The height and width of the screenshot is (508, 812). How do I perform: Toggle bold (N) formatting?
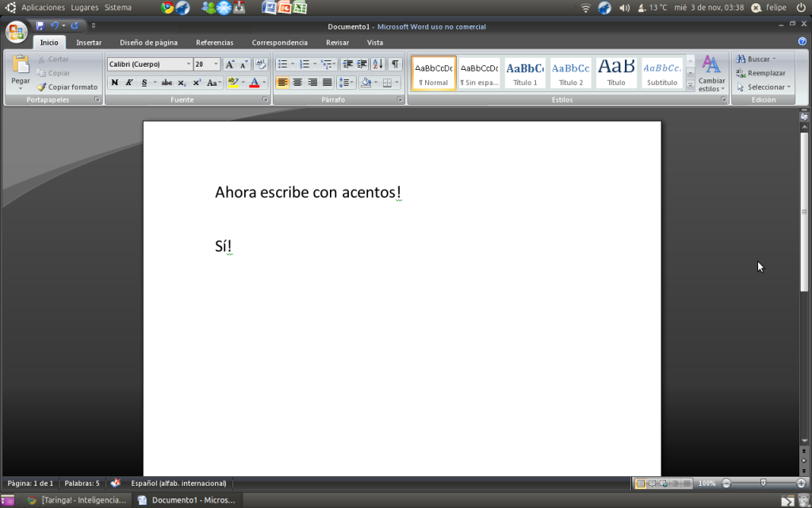[115, 83]
